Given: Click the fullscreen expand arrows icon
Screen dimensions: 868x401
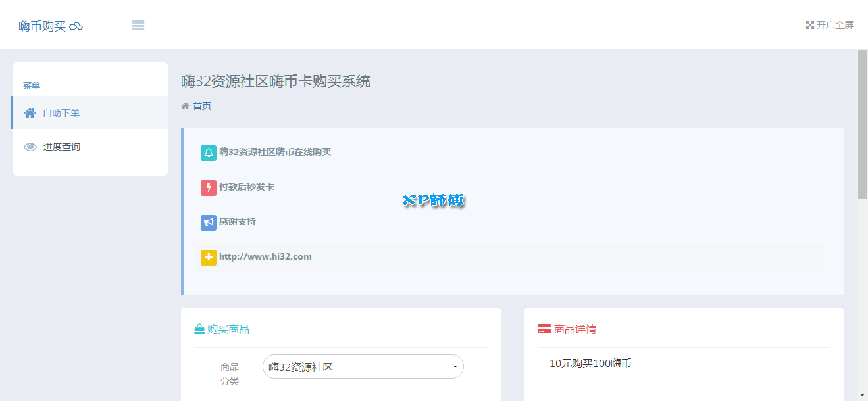Looking at the screenshot, I should (x=810, y=25).
